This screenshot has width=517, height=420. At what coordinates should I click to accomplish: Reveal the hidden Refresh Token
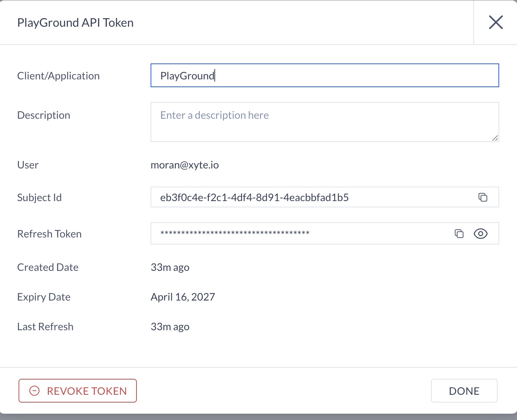(x=481, y=234)
